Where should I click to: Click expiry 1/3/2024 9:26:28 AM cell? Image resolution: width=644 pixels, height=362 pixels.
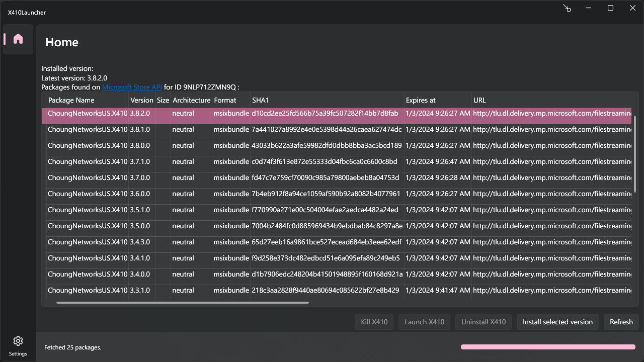(x=438, y=178)
